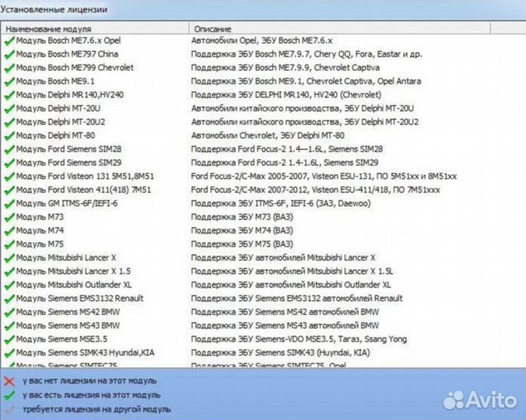Select row text Модуль Siemens MS43 BMW
The width and height of the screenshot is (526, 420).
68,325
